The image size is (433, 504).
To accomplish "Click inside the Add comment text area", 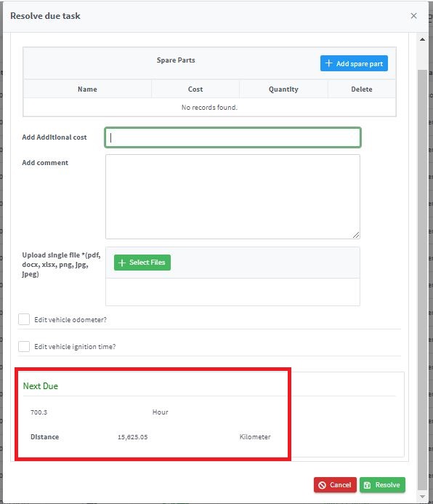I will 232,196.
